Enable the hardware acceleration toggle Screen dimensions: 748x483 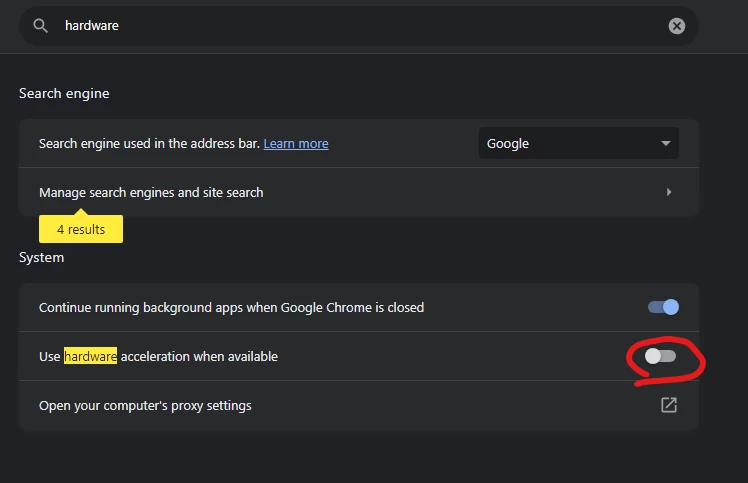(x=660, y=356)
